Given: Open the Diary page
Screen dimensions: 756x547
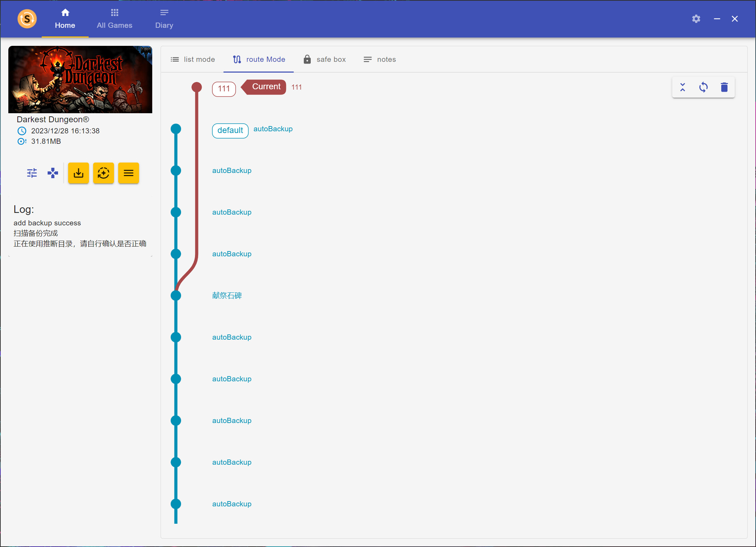Looking at the screenshot, I should [x=164, y=19].
